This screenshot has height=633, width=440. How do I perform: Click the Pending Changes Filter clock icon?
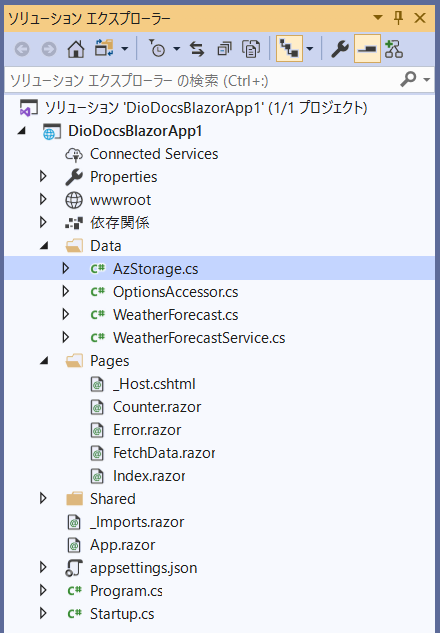157,49
